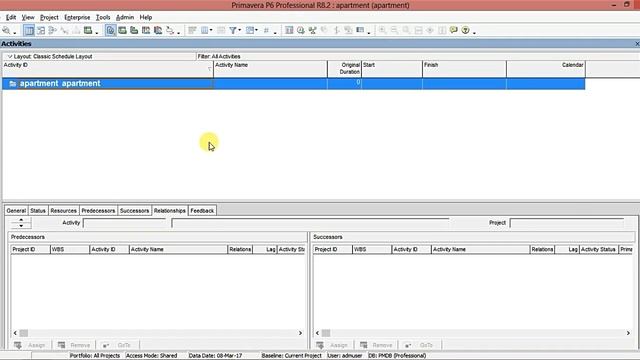The image size is (640, 360).
Task: Open toolbar options arrow after the Print Preview icon
Action: 15,32
